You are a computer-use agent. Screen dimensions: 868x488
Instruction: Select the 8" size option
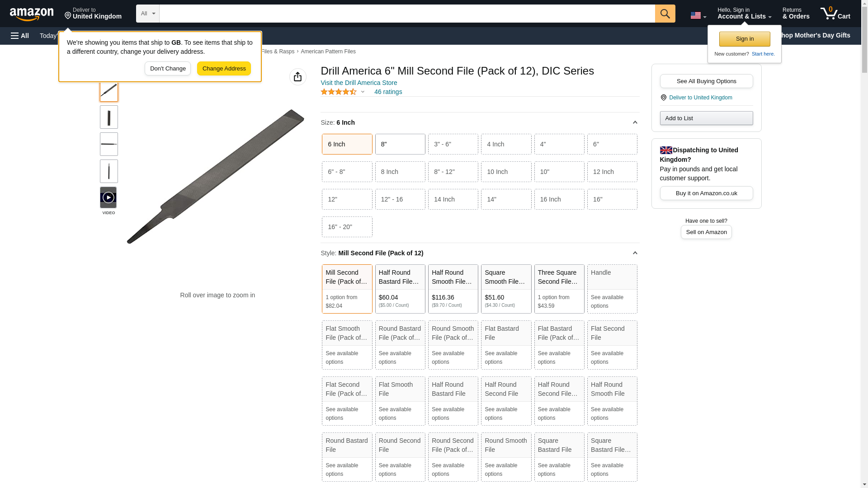point(400,144)
